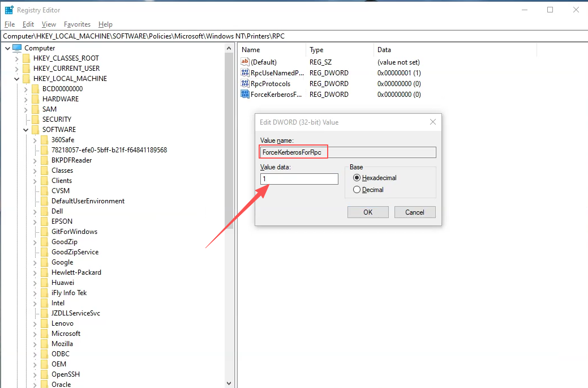Click the ForceKerberosForRpc DWORD value icon
The width and height of the screenshot is (588, 388).
click(245, 94)
